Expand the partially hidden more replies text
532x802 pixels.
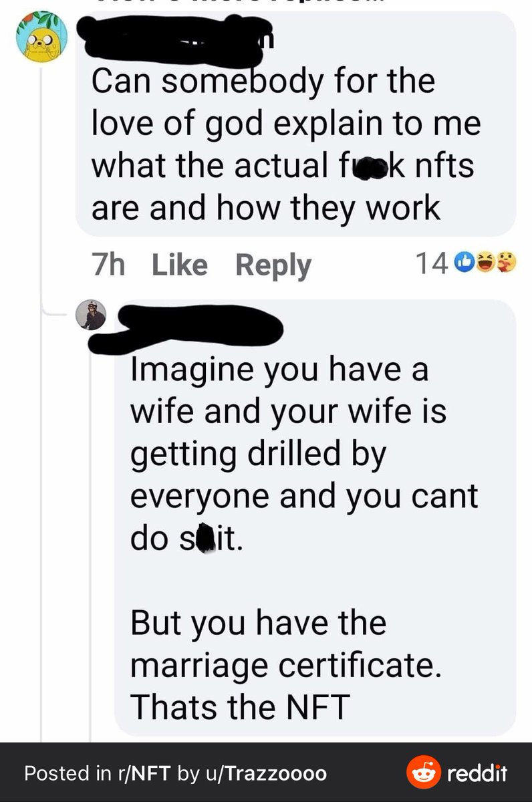(267, 3)
